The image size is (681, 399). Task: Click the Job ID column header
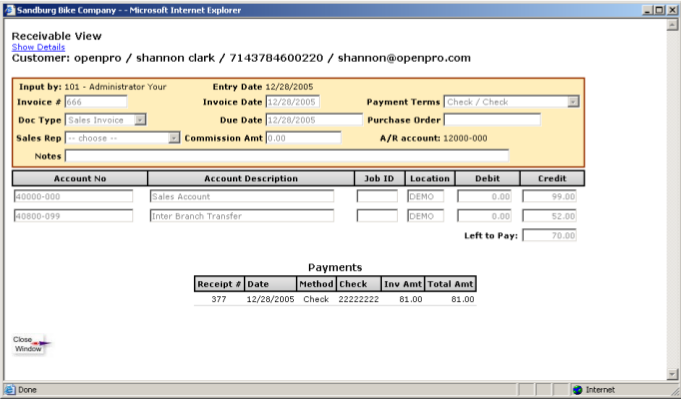379,178
